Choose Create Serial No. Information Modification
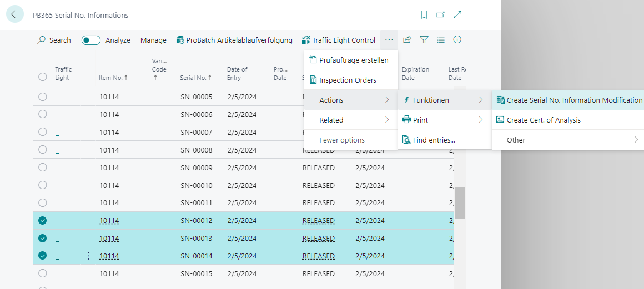 tap(567, 100)
